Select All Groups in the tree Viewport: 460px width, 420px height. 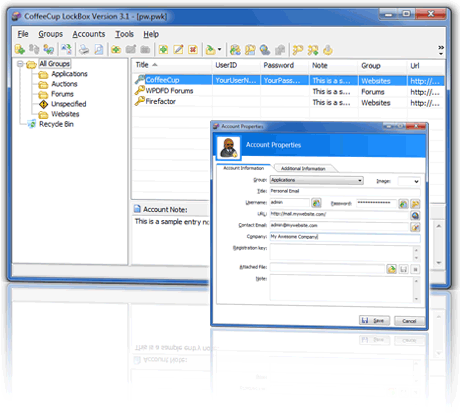click(x=55, y=64)
